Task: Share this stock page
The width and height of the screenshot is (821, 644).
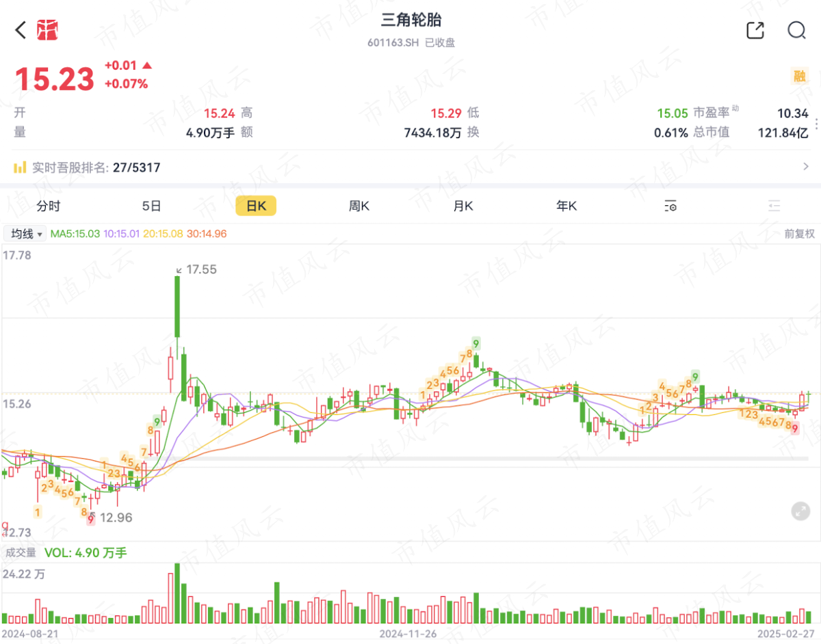Action: [755, 30]
